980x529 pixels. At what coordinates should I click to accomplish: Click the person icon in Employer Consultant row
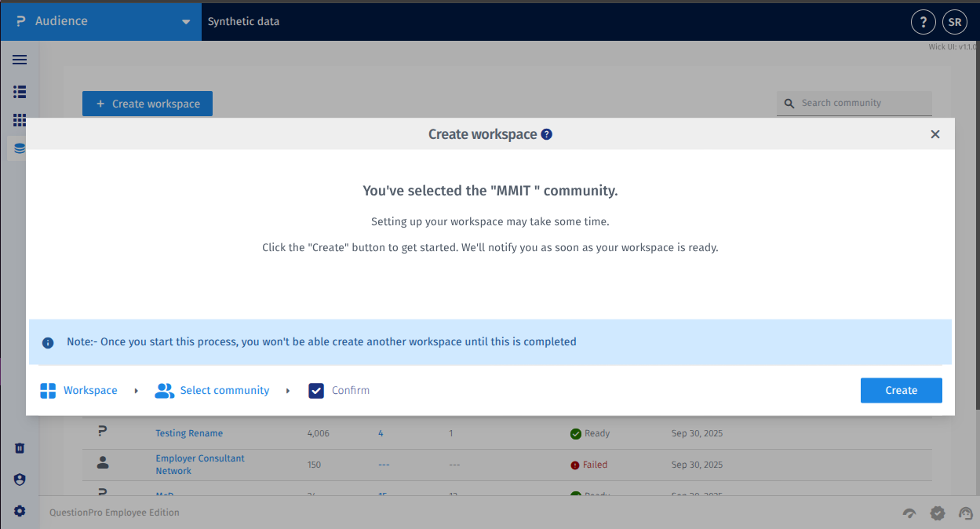[x=103, y=463]
